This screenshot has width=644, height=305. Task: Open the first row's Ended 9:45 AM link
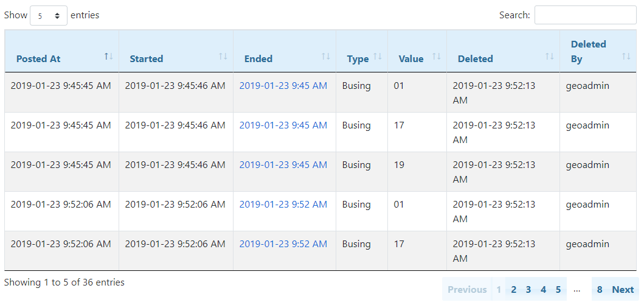283,86
